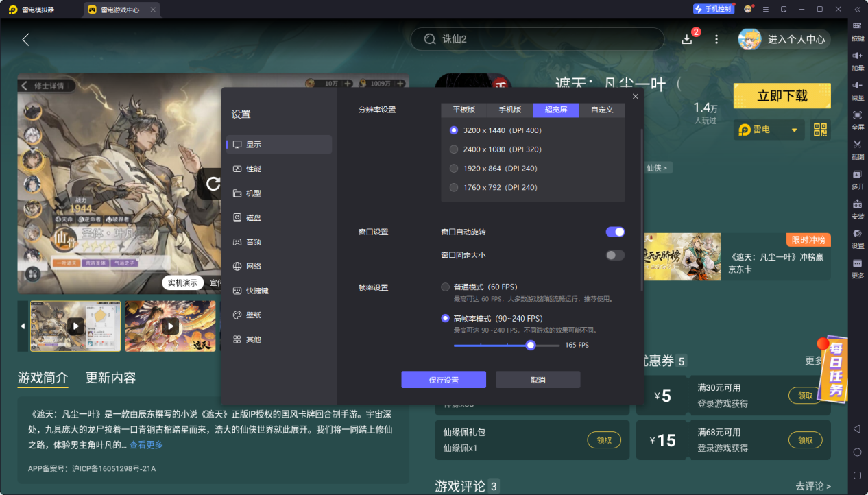This screenshot has width=868, height=495.
Task: Open the 机型 settings section
Action: click(x=279, y=193)
